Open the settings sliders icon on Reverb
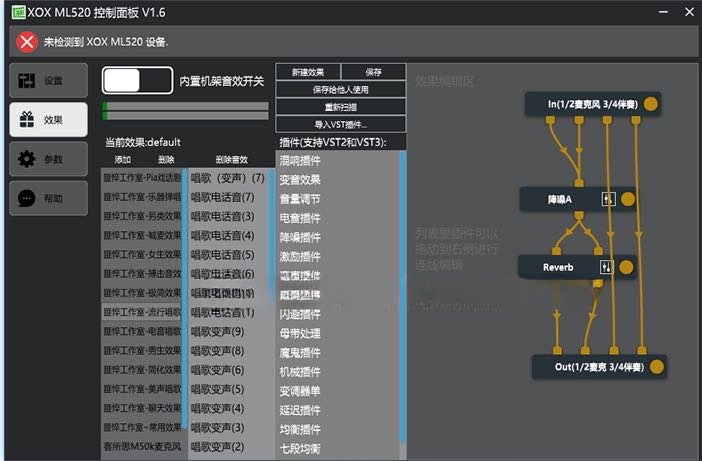Image resolution: width=702 pixels, height=461 pixels. coord(606,267)
